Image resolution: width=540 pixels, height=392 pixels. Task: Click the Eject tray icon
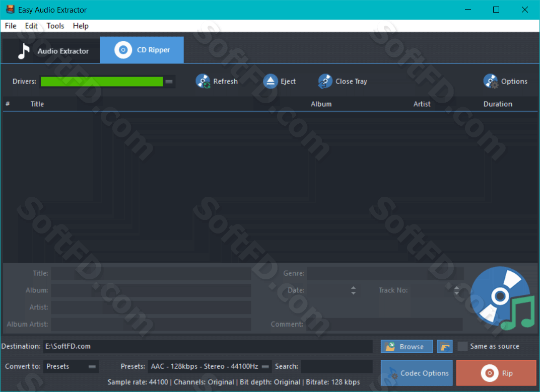[x=271, y=81]
